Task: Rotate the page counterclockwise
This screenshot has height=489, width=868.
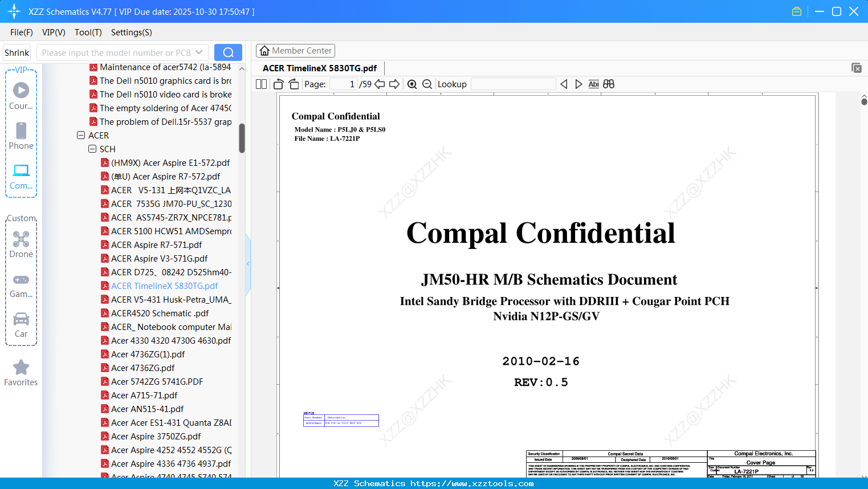Action: (279, 84)
